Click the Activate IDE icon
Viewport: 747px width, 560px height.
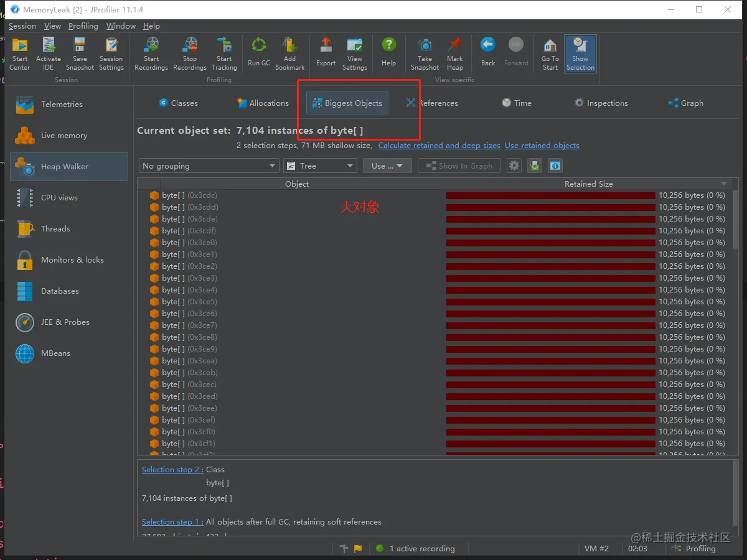point(49,54)
